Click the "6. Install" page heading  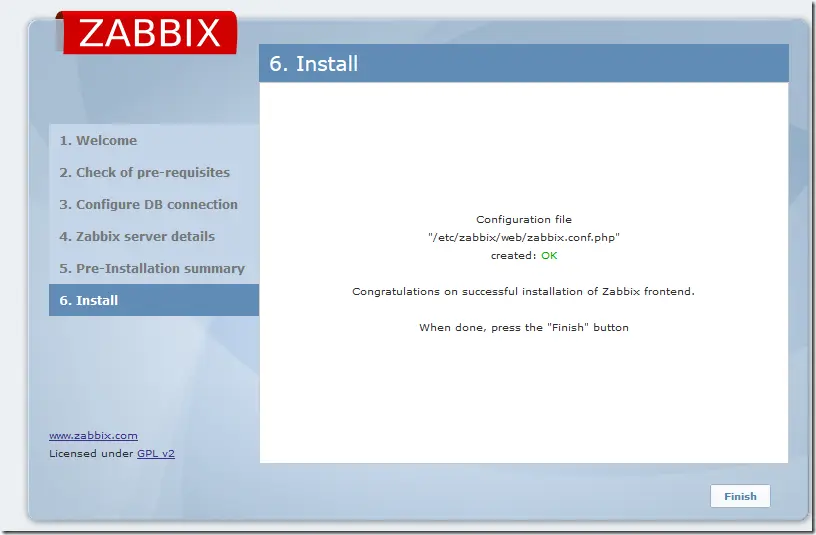[314, 63]
